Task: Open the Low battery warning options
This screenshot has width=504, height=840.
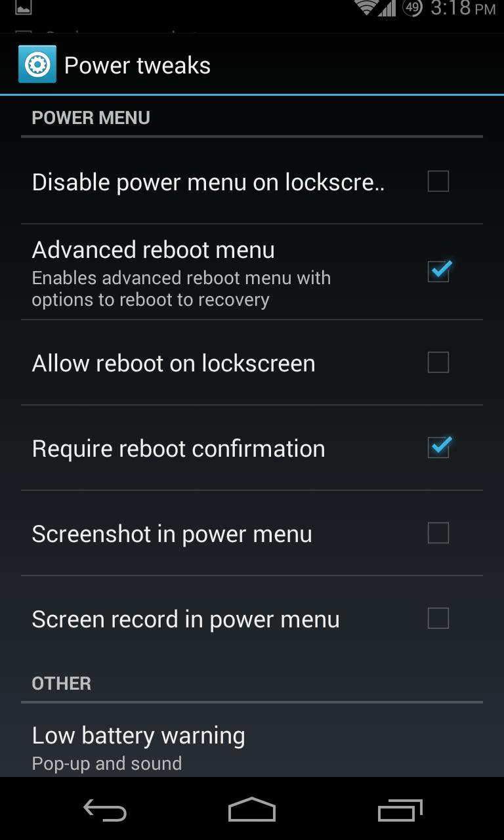Action: click(x=252, y=747)
